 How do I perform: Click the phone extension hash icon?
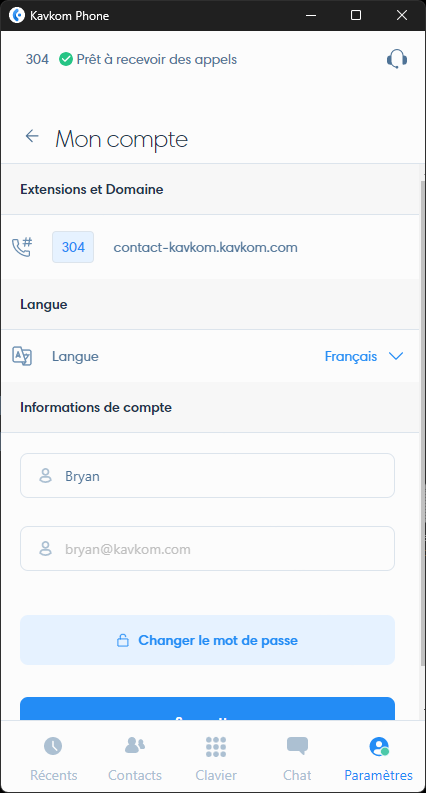tap(22, 247)
